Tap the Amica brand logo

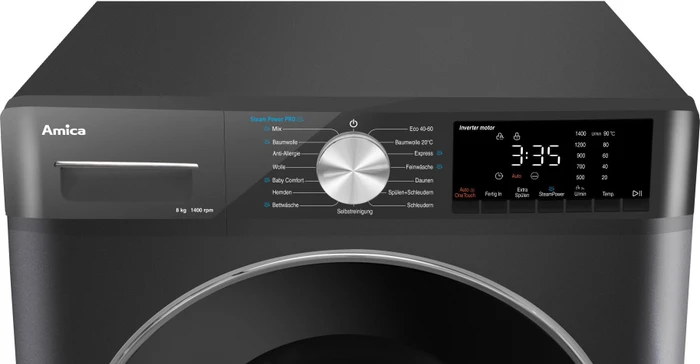pyautogui.click(x=63, y=130)
